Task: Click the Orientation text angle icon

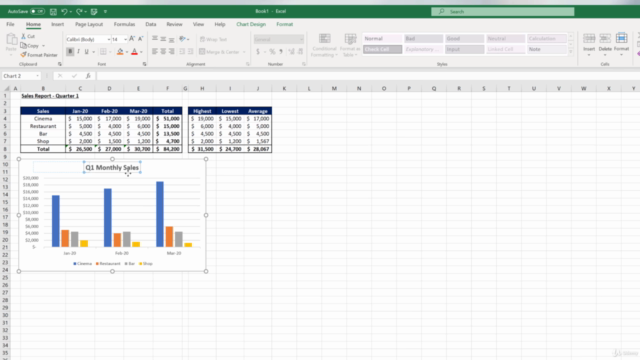Action: point(182,39)
